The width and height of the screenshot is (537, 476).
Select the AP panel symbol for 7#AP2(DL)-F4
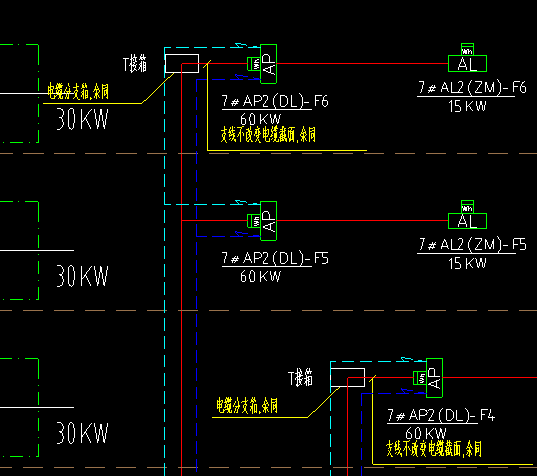coord(435,378)
